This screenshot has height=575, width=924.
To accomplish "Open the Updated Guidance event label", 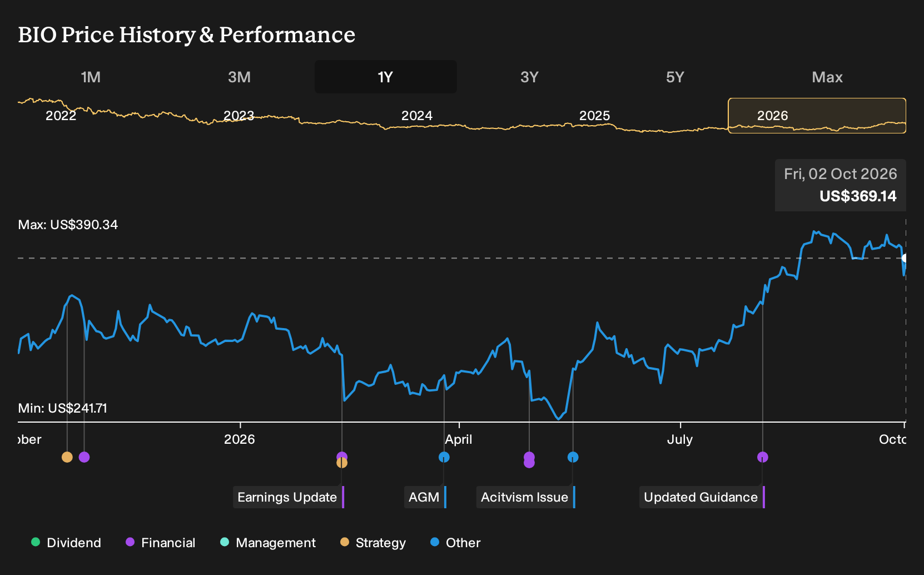I will (702, 497).
